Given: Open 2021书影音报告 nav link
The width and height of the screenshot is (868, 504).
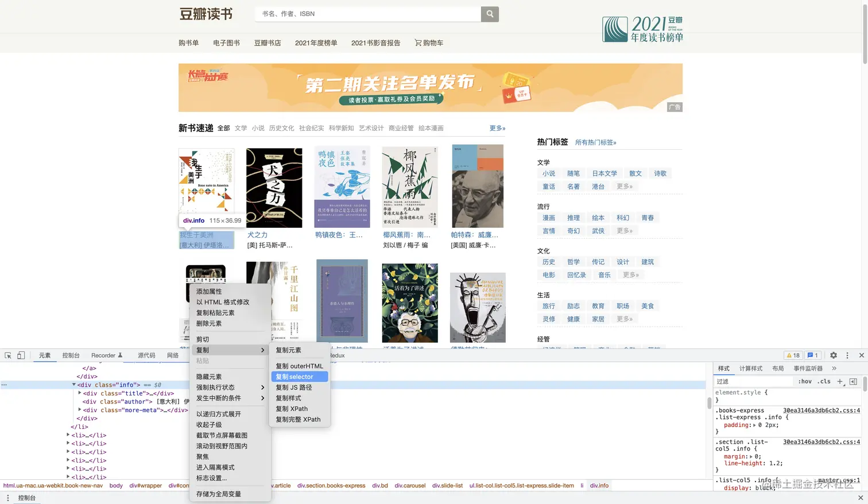Looking at the screenshot, I should (375, 43).
